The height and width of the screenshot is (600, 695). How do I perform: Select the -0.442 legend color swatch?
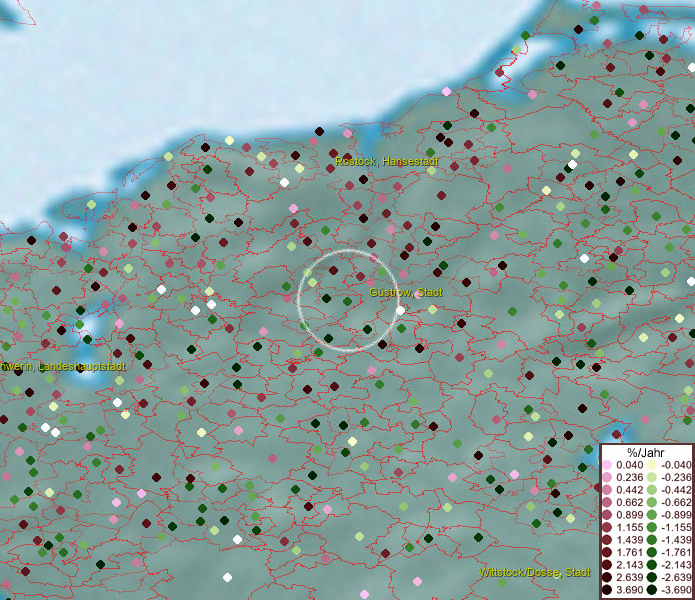(x=652, y=490)
